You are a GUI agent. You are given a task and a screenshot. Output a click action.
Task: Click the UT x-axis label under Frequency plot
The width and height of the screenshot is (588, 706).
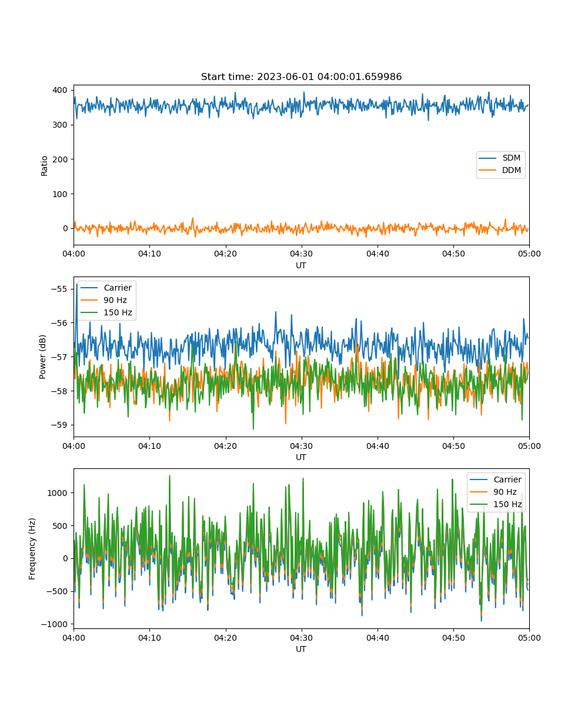(x=301, y=649)
